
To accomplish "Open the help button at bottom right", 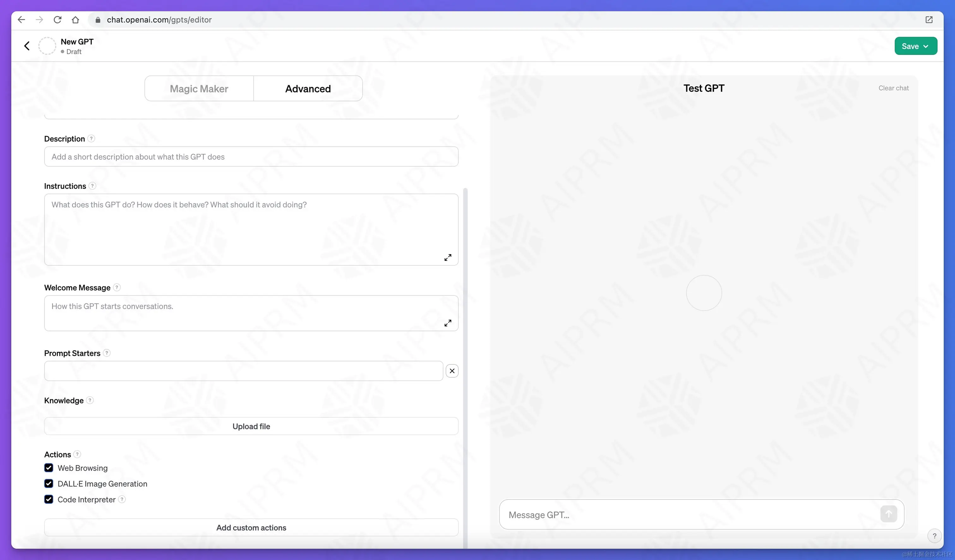I will coord(934,536).
